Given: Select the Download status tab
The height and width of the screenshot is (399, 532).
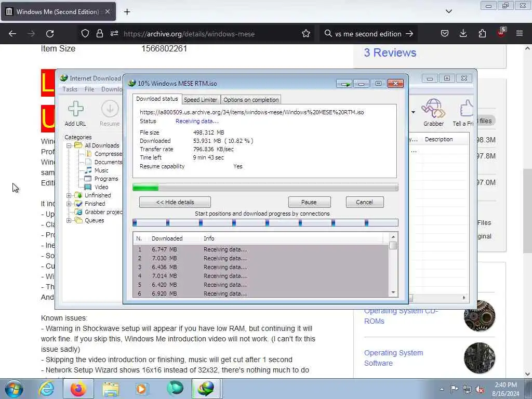Looking at the screenshot, I should (x=157, y=99).
